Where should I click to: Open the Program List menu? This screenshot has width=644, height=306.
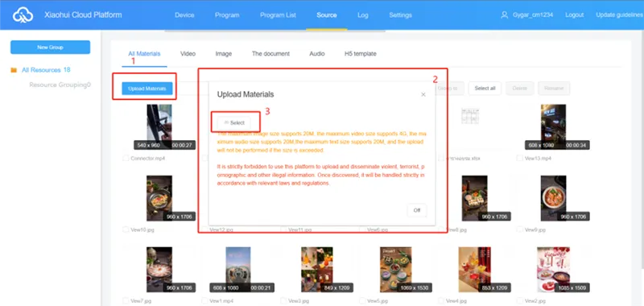tap(278, 15)
